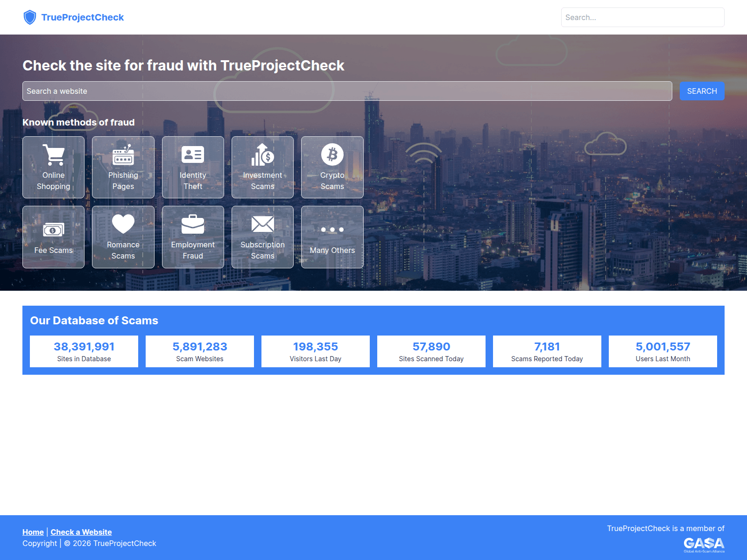Open the 'Check a Website' footer link
The height and width of the screenshot is (560, 747).
pyautogui.click(x=81, y=532)
